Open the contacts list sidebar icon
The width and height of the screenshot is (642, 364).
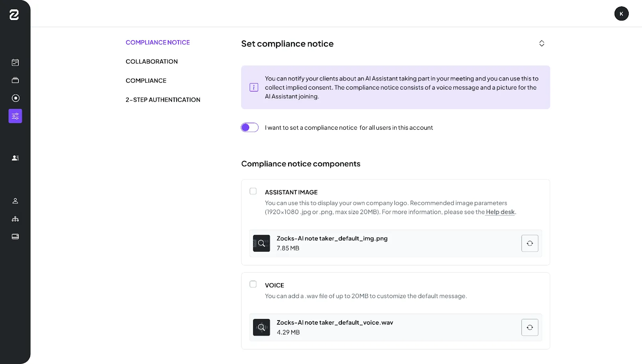click(x=15, y=158)
